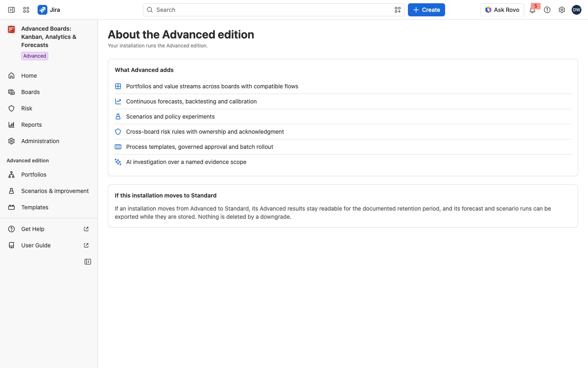Click the process templates columns icon
Screen dimensions: 588x368
pos(118,147)
